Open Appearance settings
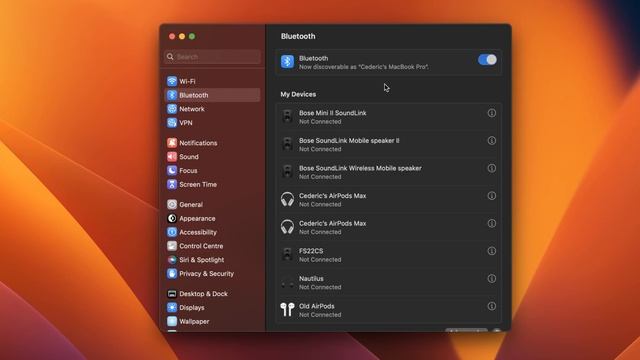The height and width of the screenshot is (360, 640). pos(212,218)
